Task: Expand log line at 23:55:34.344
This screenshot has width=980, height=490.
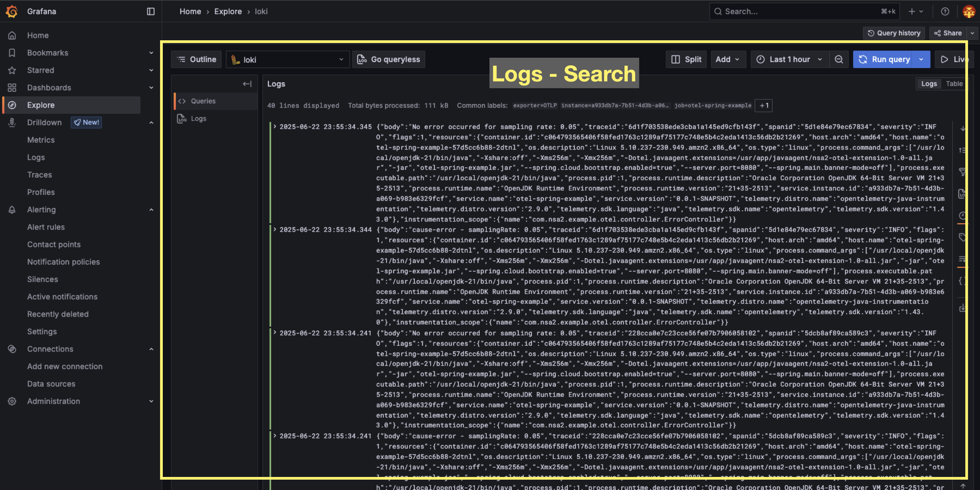Action: 275,229
